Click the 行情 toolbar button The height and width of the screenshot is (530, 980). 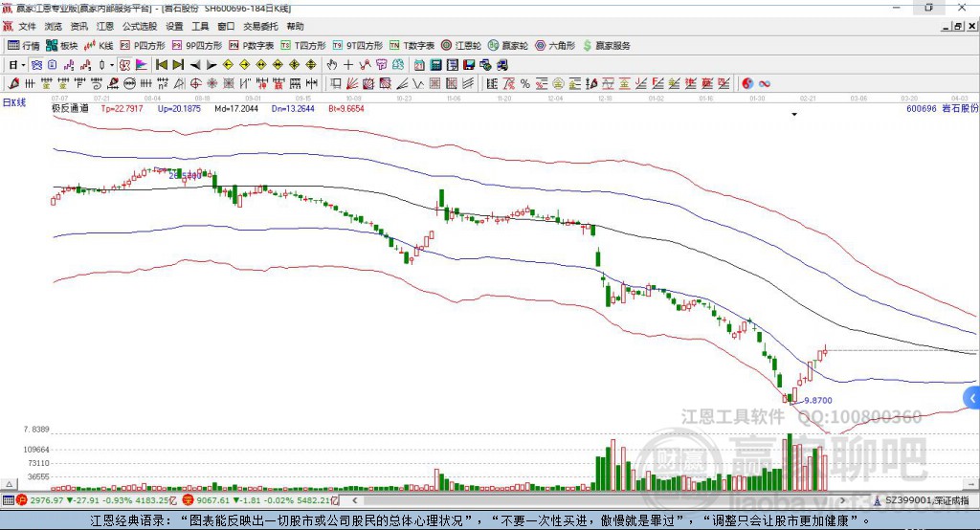24,46
